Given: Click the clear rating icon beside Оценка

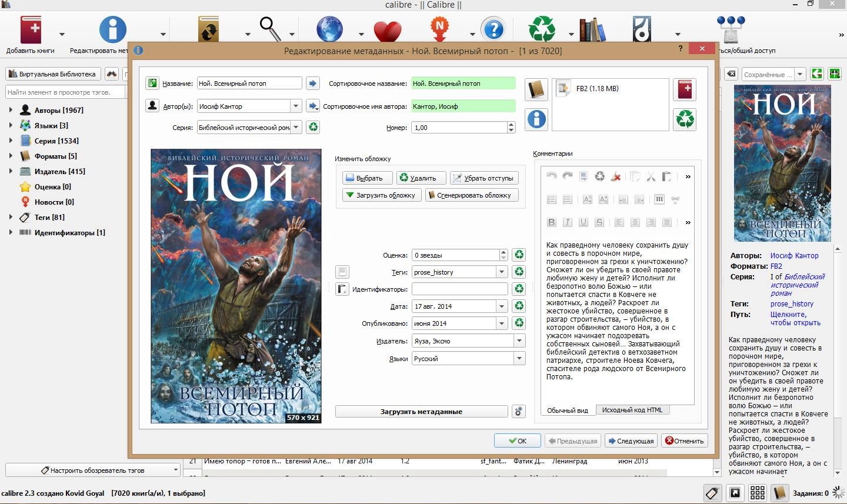Looking at the screenshot, I should click(519, 255).
